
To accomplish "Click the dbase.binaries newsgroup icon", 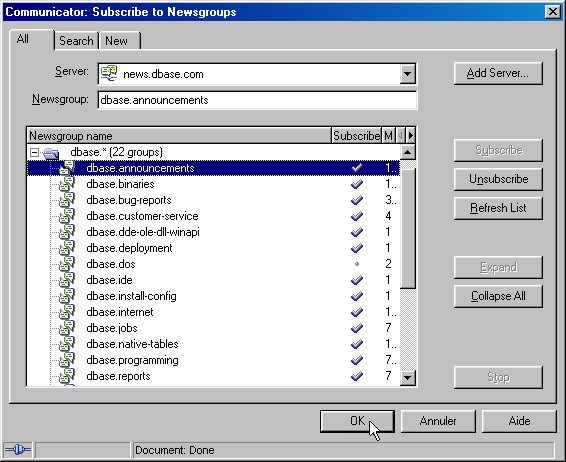I will pyautogui.click(x=67, y=184).
